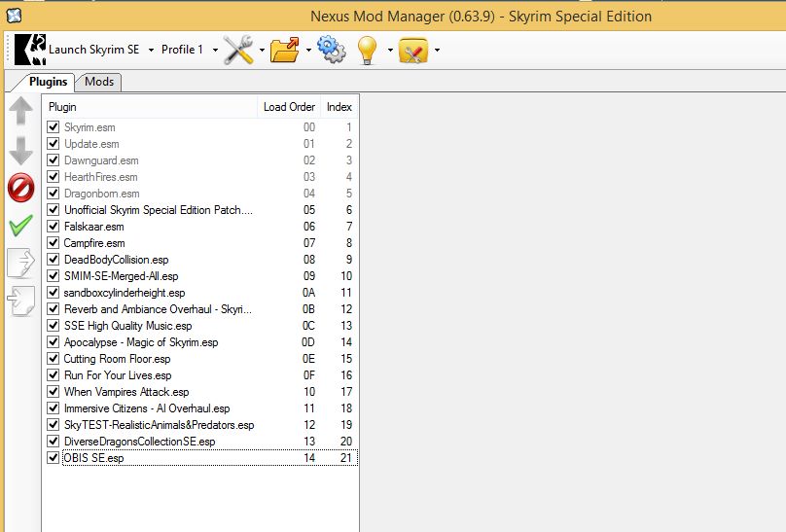786x532 pixels.
Task: Toggle the sandboxcylinderheight.esp checkbox
Action: coord(54,293)
